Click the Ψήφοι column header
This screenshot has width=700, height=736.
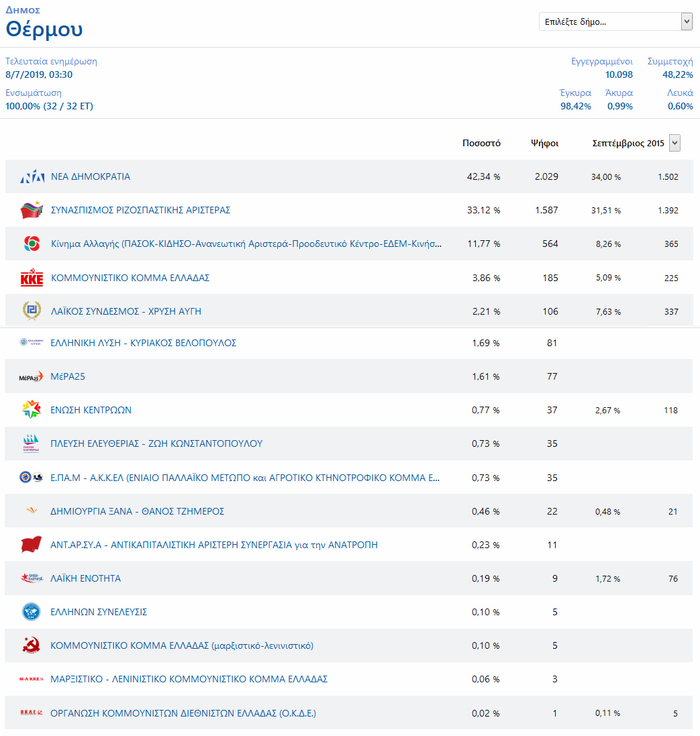544,143
